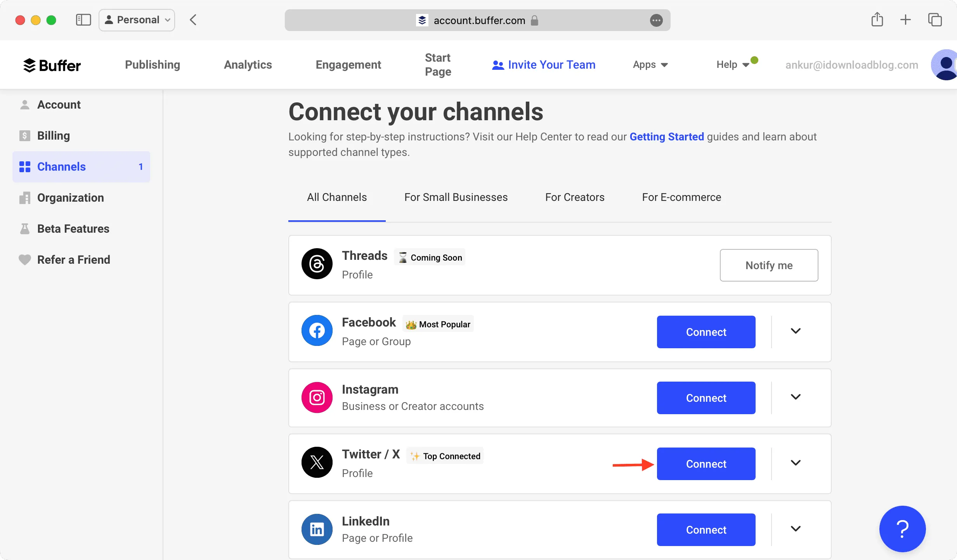Click the Threads logo icon
This screenshot has width=957, height=560.
pos(317,264)
